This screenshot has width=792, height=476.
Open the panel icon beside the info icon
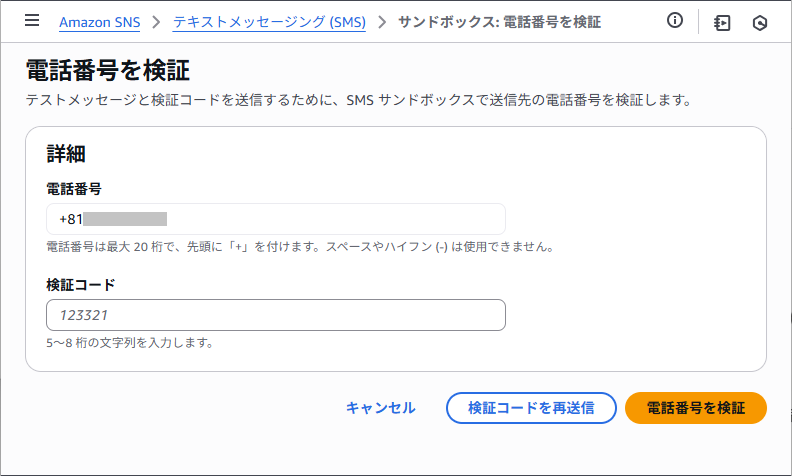(x=722, y=23)
